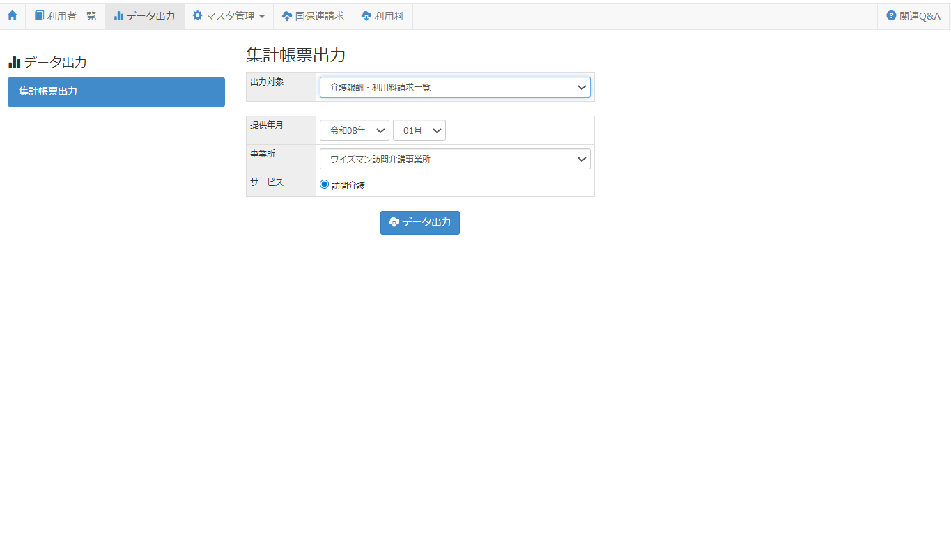Image resolution: width=951 pixels, height=560 pixels.
Task: Click the book icon beside 利用者一覧
Action: click(39, 16)
